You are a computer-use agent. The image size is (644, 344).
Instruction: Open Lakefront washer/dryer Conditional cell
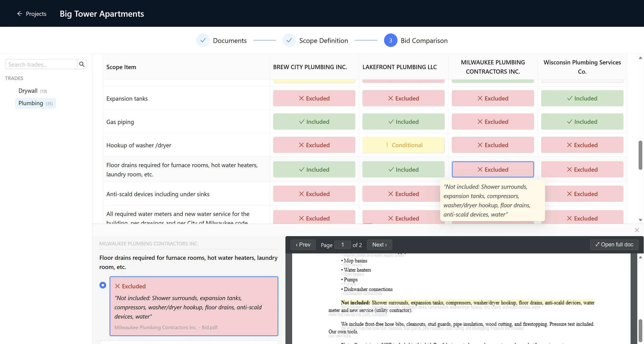[403, 145]
